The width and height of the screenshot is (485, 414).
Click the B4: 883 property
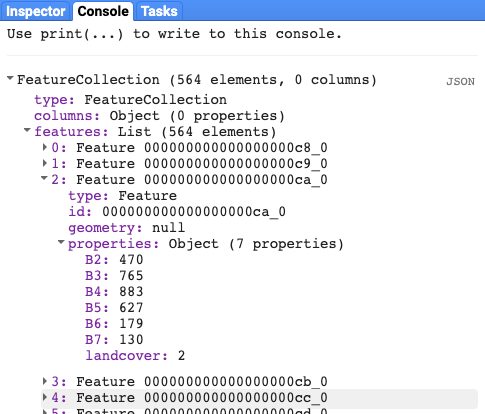[114, 292]
